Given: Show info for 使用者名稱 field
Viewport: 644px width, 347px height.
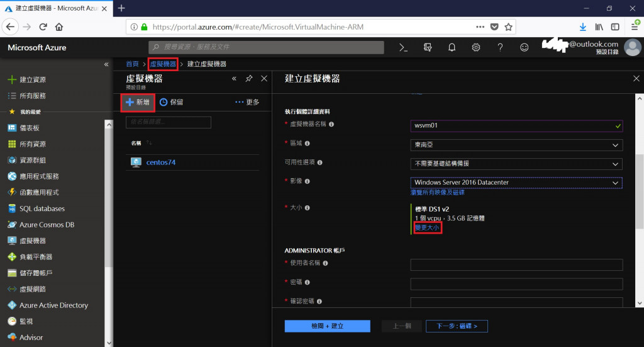Looking at the screenshot, I should pos(325,263).
